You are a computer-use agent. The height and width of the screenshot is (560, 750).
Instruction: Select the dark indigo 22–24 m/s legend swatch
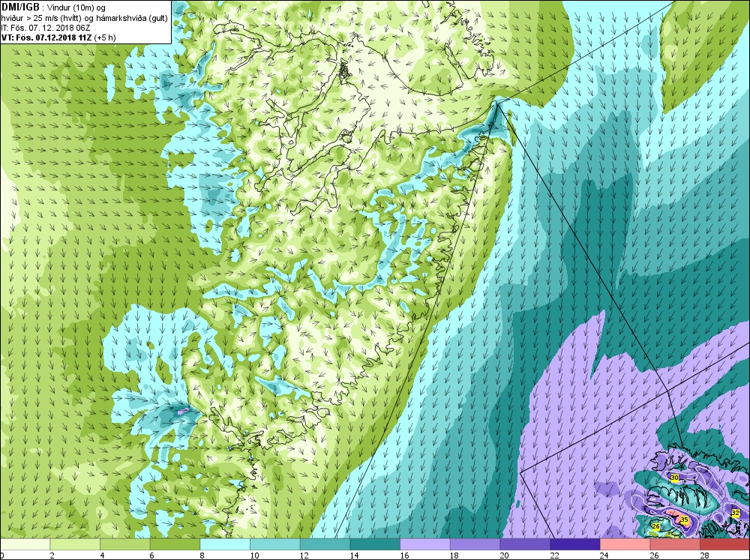point(575,544)
